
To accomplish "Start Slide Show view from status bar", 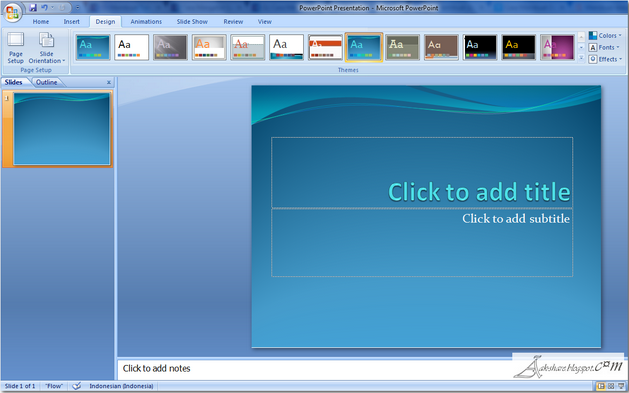I will (621, 386).
